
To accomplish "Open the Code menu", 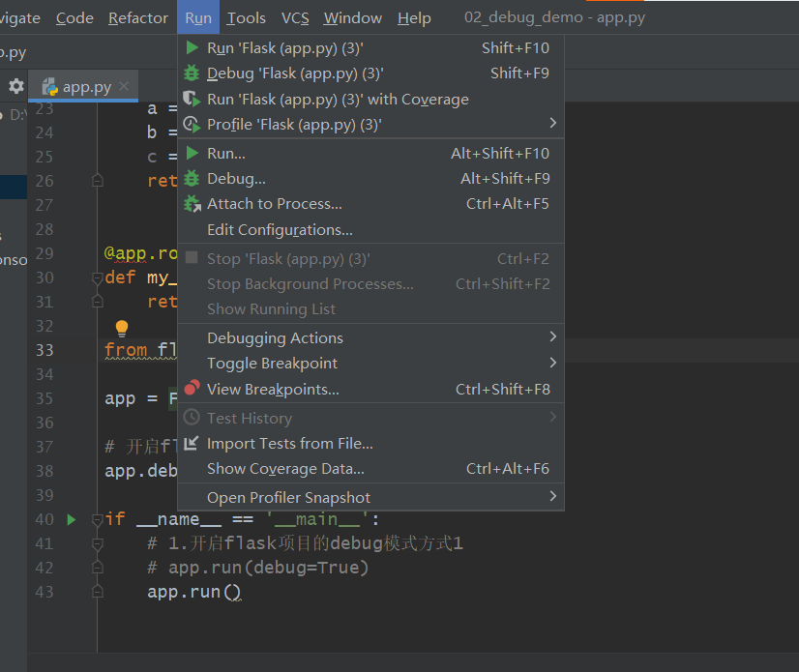I will tap(74, 17).
